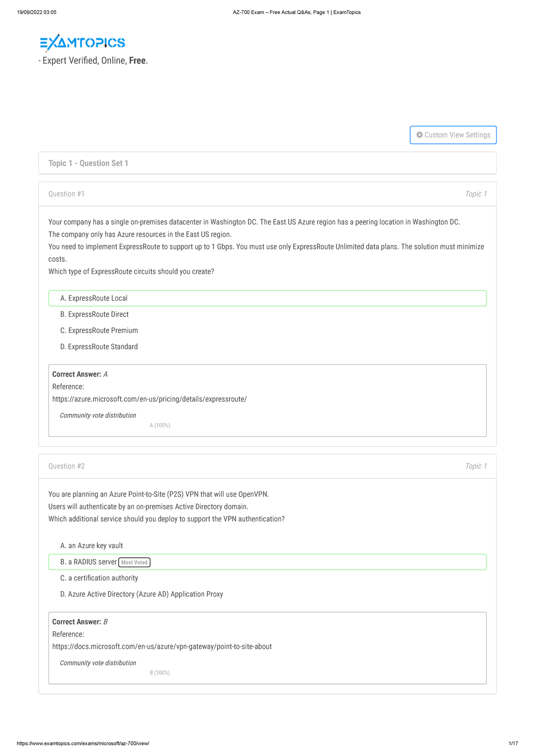This screenshot has width=535, height=756.
Task: Click the gear icon in Custom View Settings
Action: pos(420,135)
